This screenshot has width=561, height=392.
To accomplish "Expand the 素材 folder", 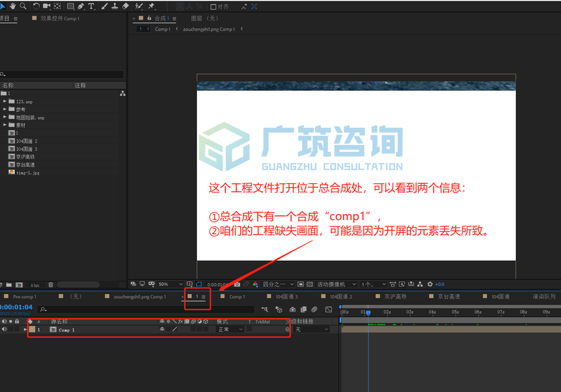I will click(x=5, y=125).
